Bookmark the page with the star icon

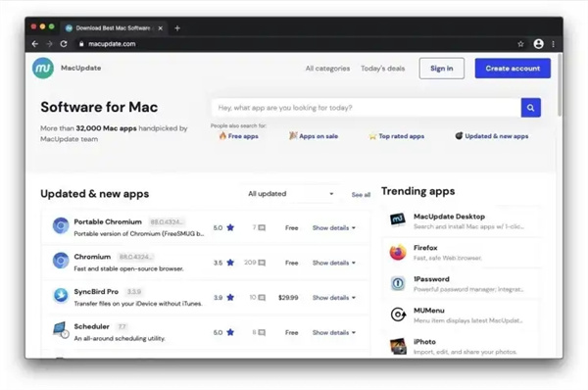point(520,44)
